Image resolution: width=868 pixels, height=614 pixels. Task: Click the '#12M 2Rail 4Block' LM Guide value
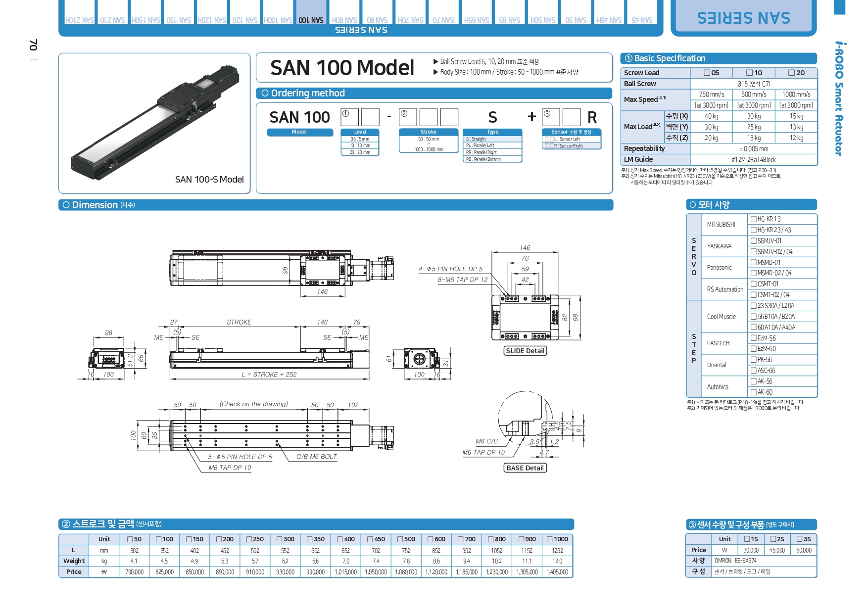(x=754, y=160)
